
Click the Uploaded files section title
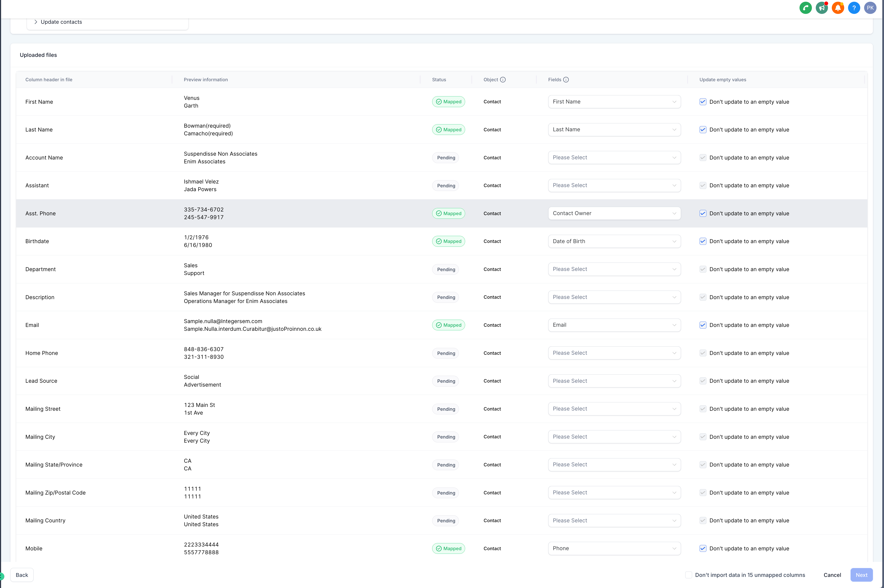[x=38, y=55]
